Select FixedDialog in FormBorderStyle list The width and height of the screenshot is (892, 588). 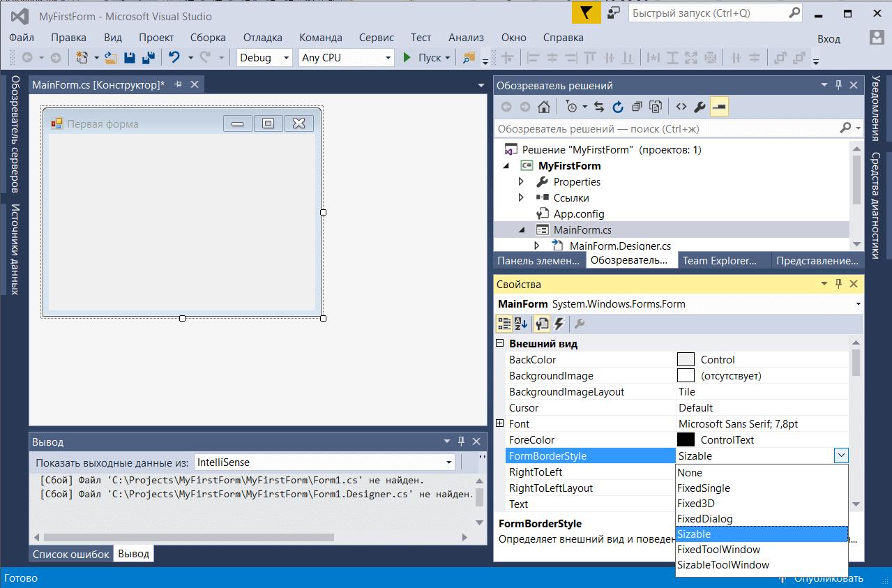coord(762,519)
